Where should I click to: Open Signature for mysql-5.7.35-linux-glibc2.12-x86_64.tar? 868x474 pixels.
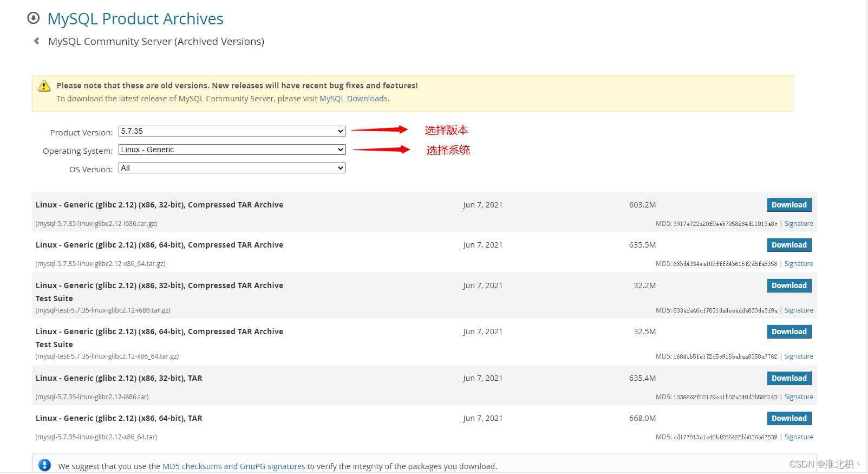[x=799, y=437]
